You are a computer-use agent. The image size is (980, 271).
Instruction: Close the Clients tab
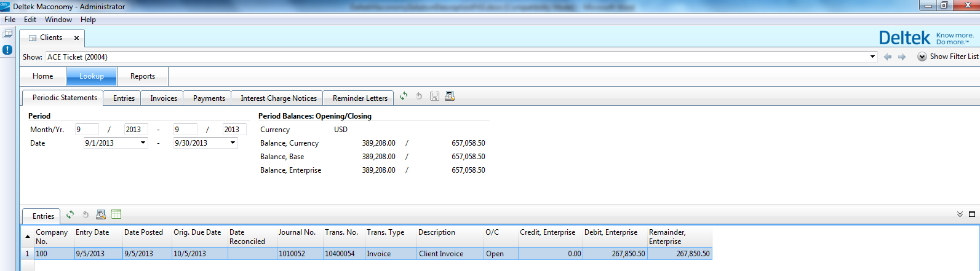(76, 38)
